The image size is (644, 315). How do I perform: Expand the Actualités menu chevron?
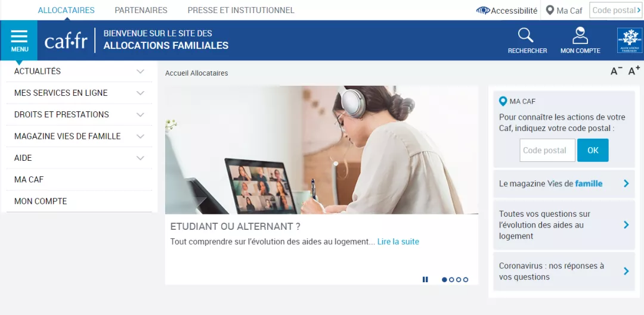141,71
